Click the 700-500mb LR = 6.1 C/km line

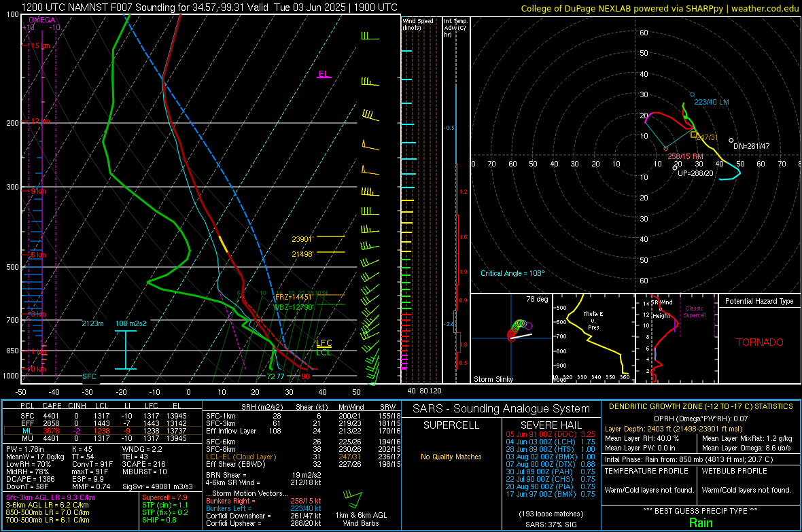click(x=48, y=520)
